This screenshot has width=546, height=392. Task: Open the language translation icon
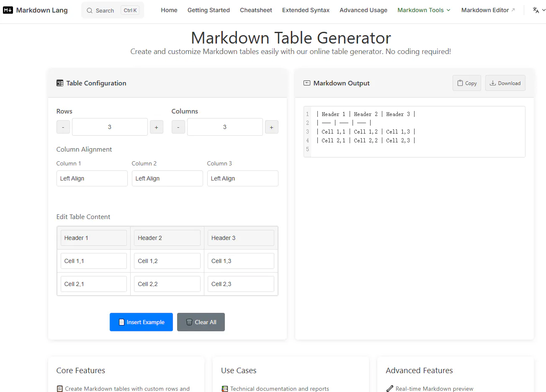pos(536,10)
